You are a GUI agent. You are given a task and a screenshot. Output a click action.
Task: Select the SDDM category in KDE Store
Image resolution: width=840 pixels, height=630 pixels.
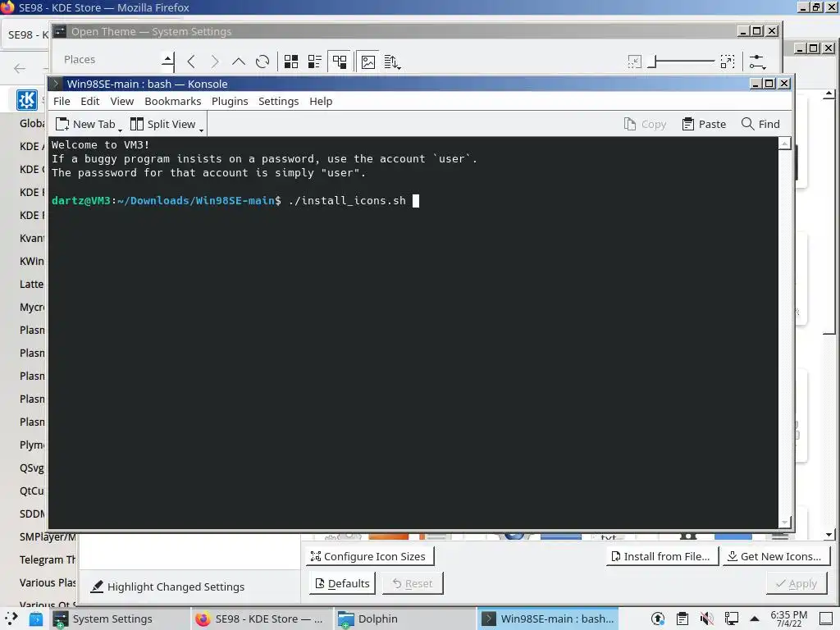click(x=32, y=514)
